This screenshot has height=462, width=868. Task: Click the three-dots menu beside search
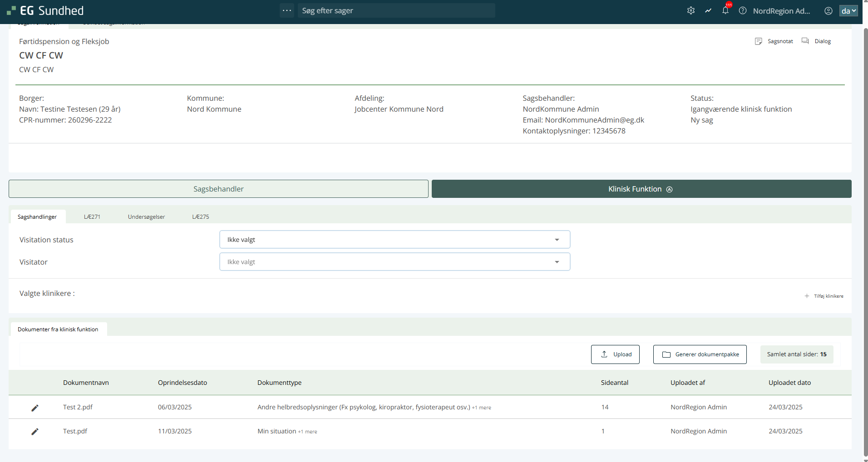[x=287, y=10]
